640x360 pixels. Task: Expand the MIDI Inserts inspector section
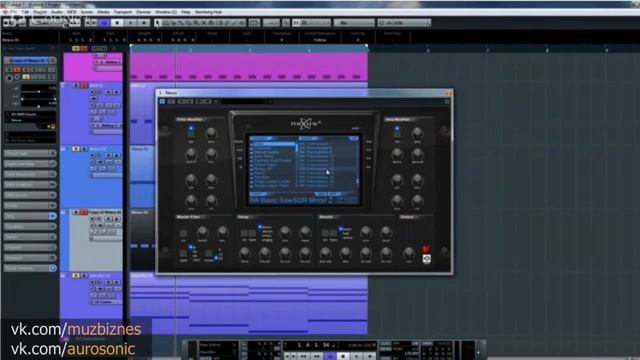pos(29,195)
